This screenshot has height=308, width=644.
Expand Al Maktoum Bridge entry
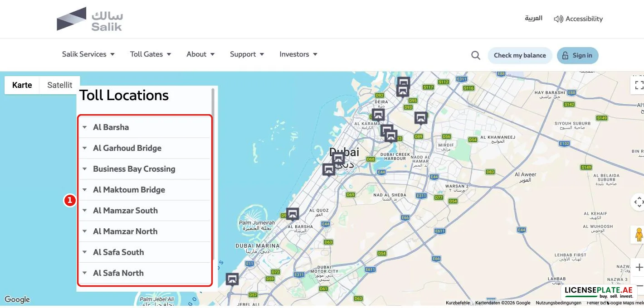pos(145,190)
